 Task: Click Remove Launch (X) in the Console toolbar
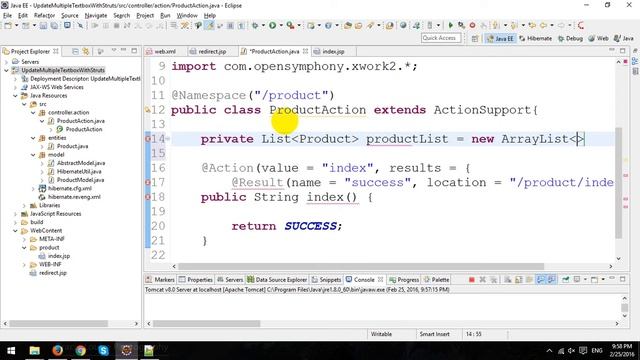[x=482, y=280]
